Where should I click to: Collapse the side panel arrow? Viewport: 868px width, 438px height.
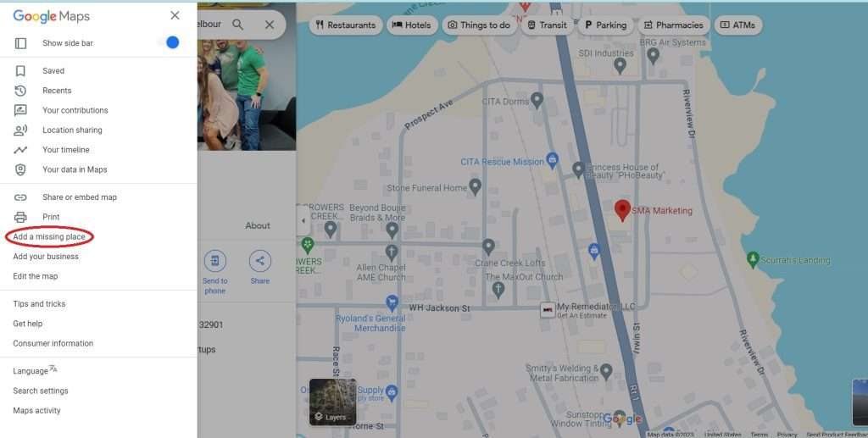click(303, 220)
